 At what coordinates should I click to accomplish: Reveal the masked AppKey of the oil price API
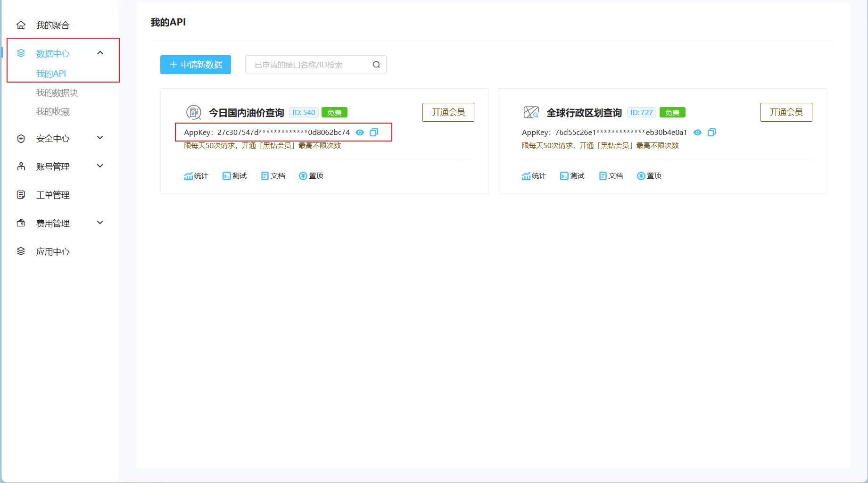(359, 133)
